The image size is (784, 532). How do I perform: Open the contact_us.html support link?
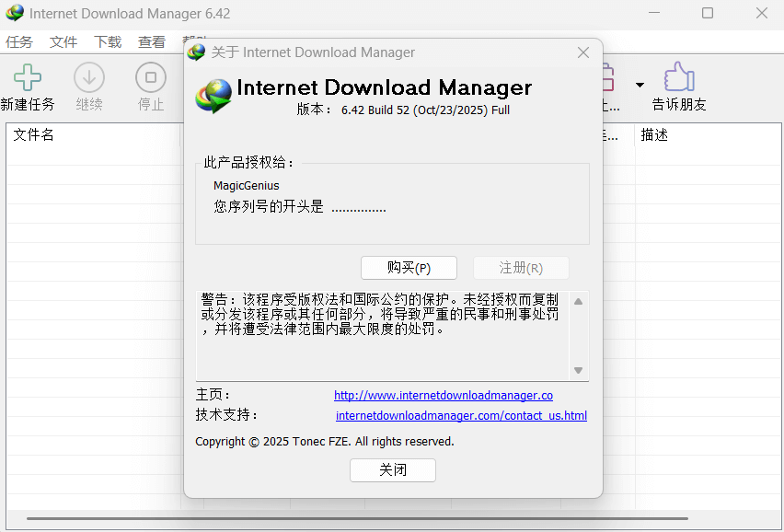coord(461,415)
